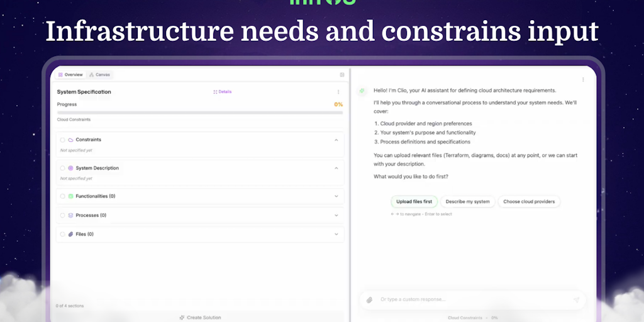The image size is (644, 322).
Task: Click the Progress bar track
Action: pyautogui.click(x=200, y=113)
